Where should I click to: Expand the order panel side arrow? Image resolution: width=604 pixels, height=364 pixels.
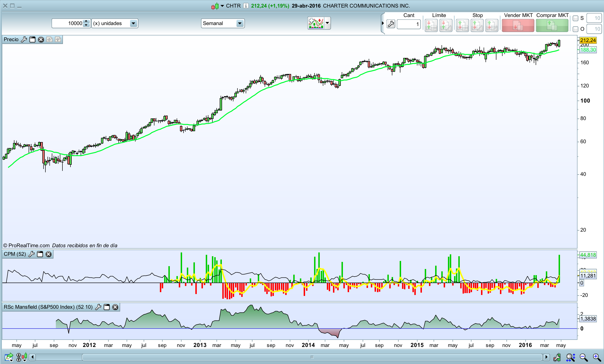pyautogui.click(x=383, y=23)
